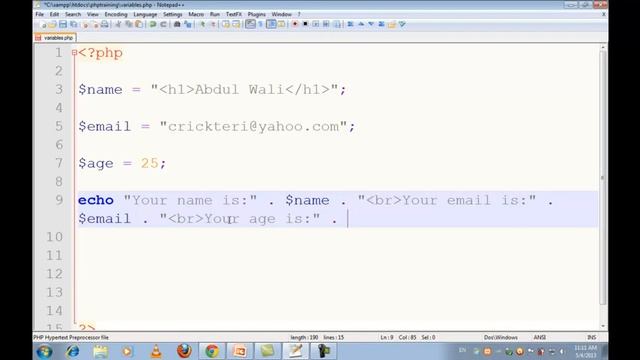Click the editor scrollbar down arrow
Screen dimensions: 640x360
[x=603, y=326]
